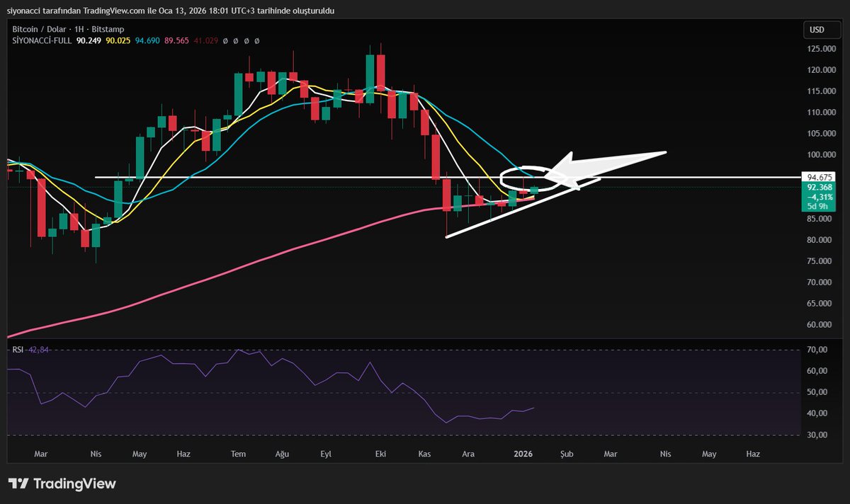Toggle the last ∅ visibility icon beside SİYONACCİ-FULL
This screenshot has height=504, width=850.
257,40
